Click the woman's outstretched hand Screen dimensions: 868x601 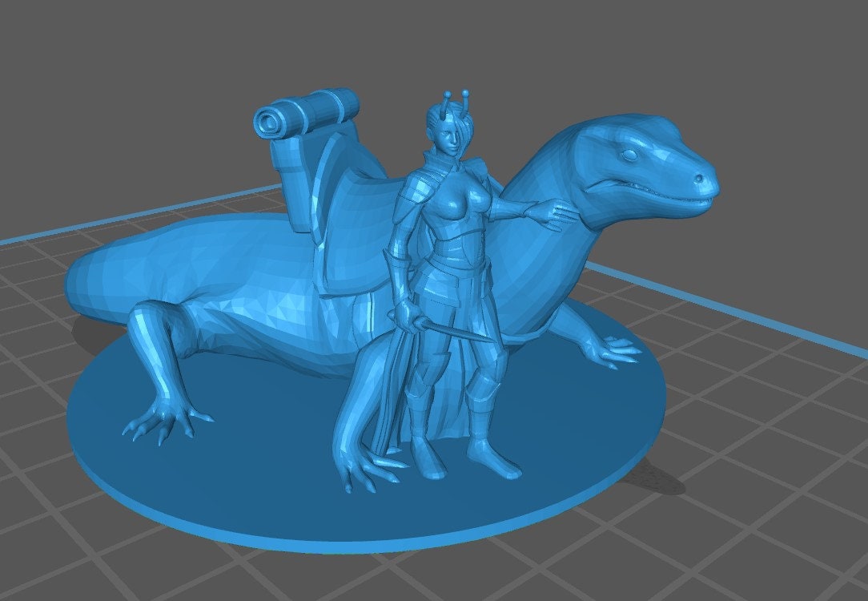tap(551, 211)
